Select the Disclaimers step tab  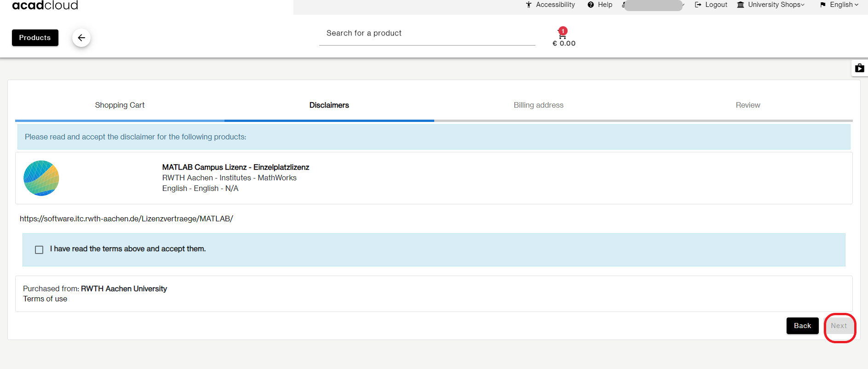click(x=329, y=105)
